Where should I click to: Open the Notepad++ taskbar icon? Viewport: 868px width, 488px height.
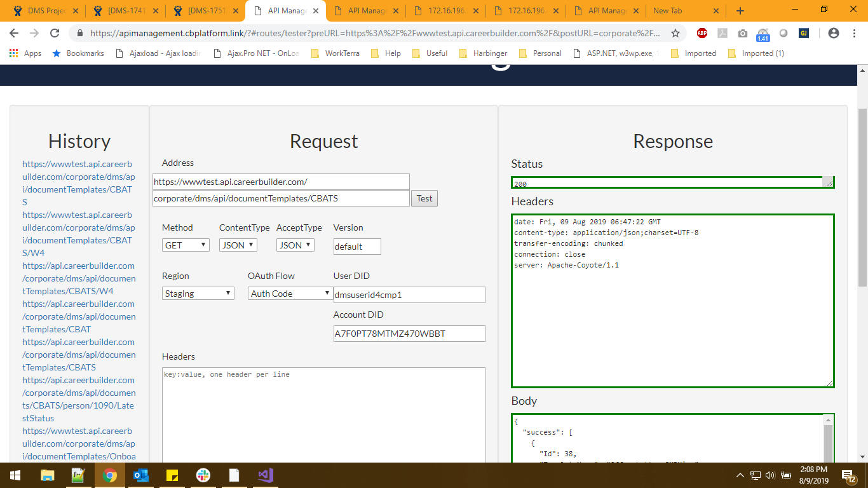pos(78,475)
